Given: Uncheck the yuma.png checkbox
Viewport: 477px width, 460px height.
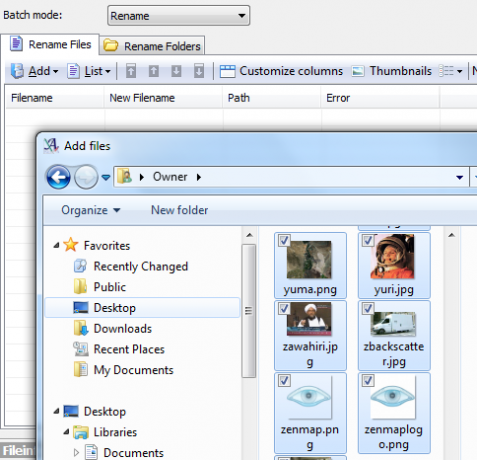Looking at the screenshot, I should pos(284,240).
